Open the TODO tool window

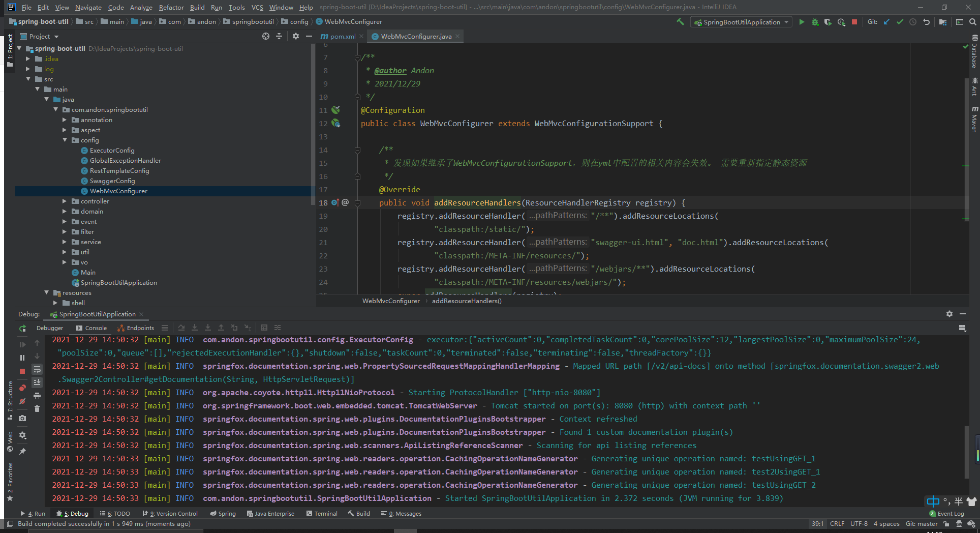tap(115, 513)
